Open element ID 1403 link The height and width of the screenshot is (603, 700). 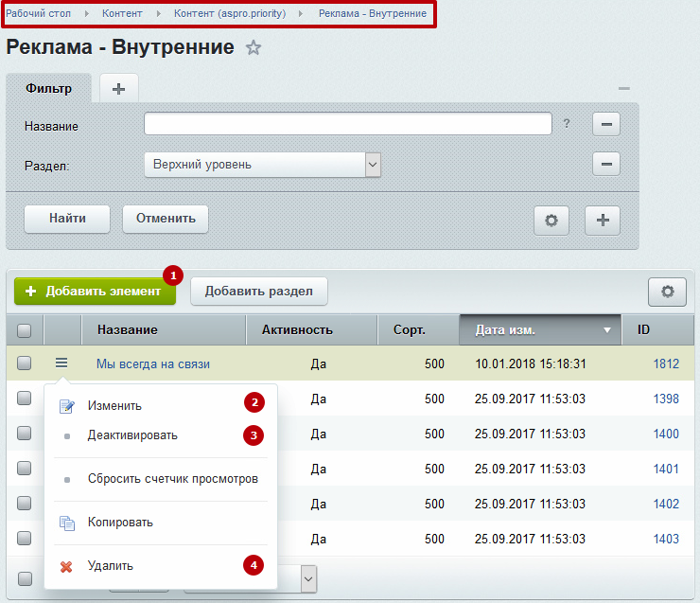click(666, 539)
